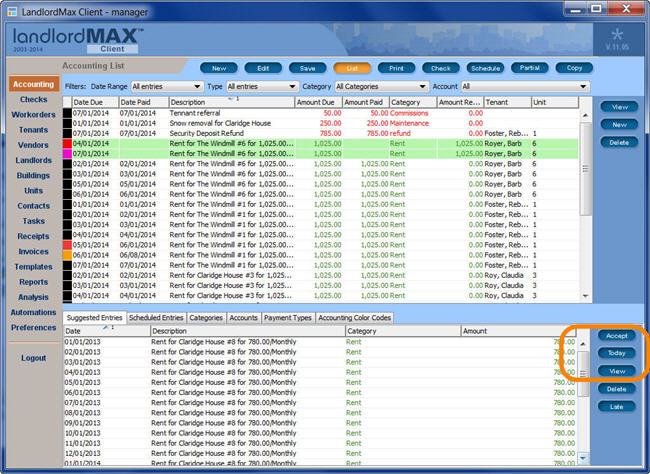Click Accept button for suggested entries
This screenshot has width=650, height=474.
coord(617,335)
